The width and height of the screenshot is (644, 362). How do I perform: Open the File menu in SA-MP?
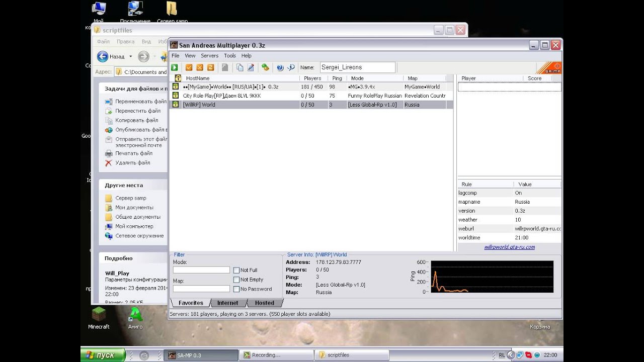(x=175, y=56)
